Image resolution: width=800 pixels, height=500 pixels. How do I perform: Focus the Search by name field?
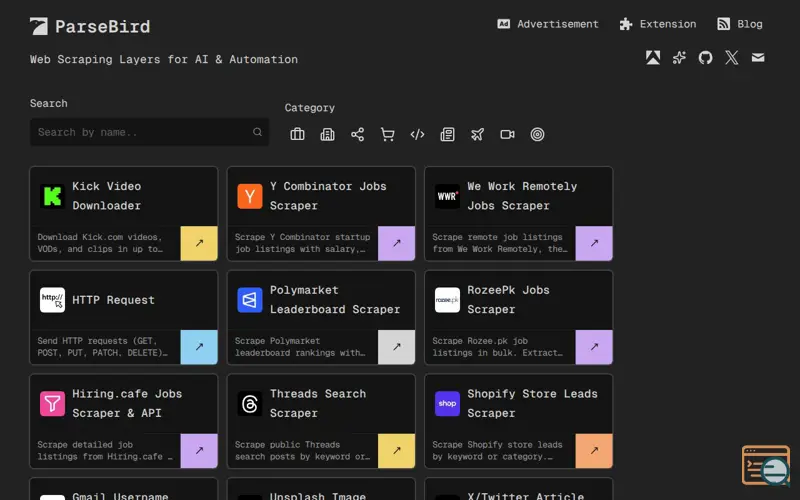149,132
